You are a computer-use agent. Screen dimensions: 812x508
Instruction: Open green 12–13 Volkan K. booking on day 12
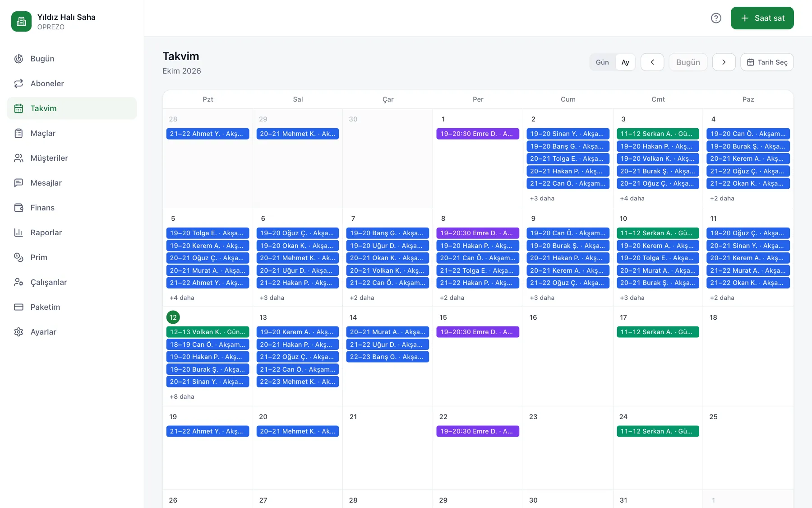(x=208, y=332)
